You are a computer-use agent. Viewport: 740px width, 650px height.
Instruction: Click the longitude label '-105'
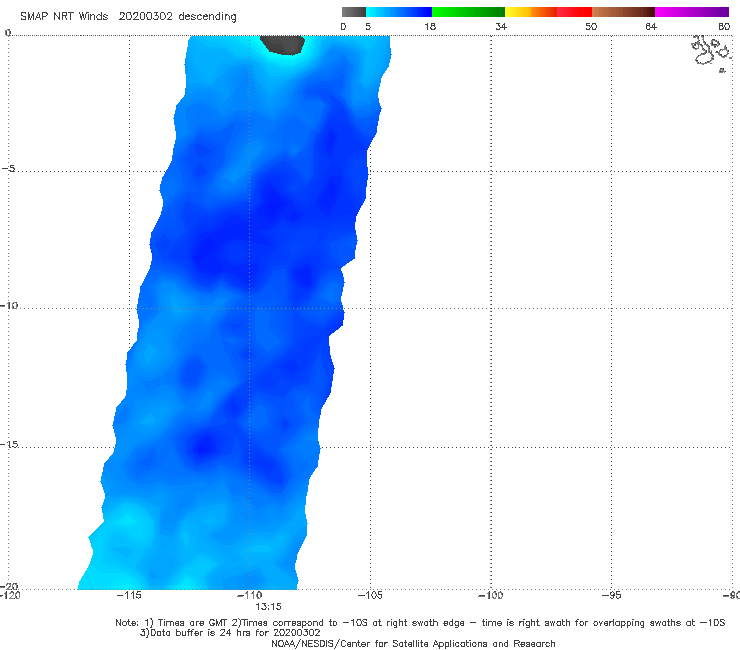(370, 595)
